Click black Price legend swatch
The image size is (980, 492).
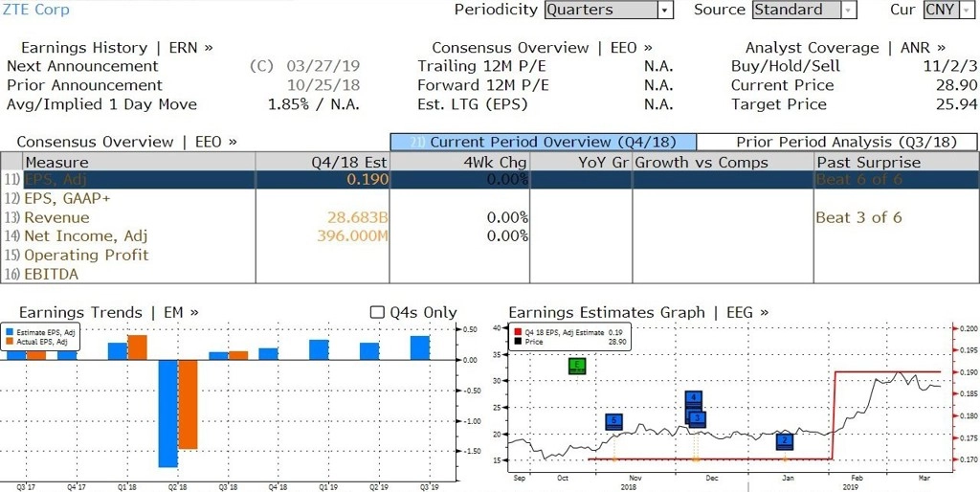520,342
